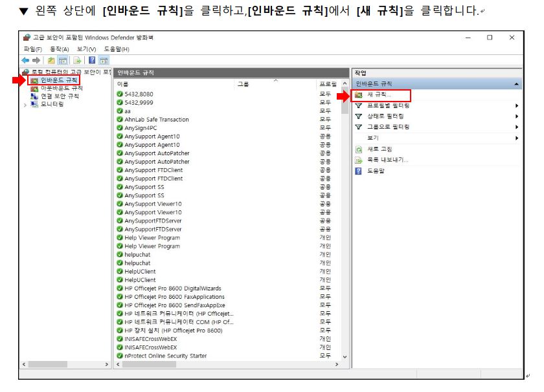Viewport: 544px width, 392px height.
Task: Click the 모니터링 tree icon
Action: click(x=34, y=104)
